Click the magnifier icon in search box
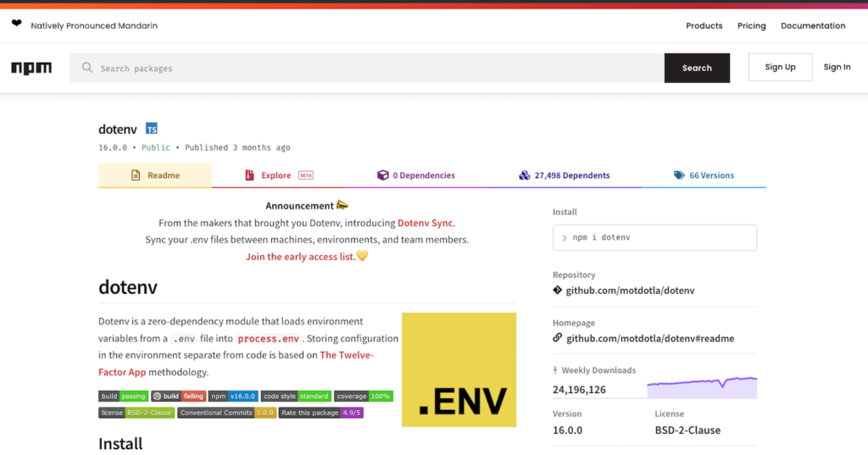868x455 pixels. point(87,68)
